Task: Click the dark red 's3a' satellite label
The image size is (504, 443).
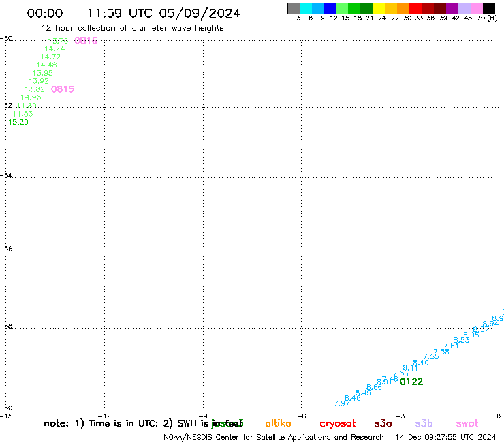Action: point(383,423)
